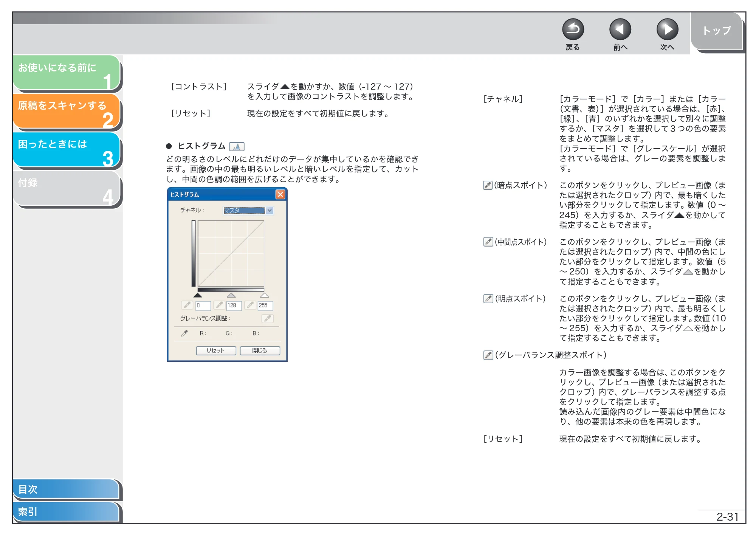Click the midpoint eyedropper in dialog

coord(219,305)
